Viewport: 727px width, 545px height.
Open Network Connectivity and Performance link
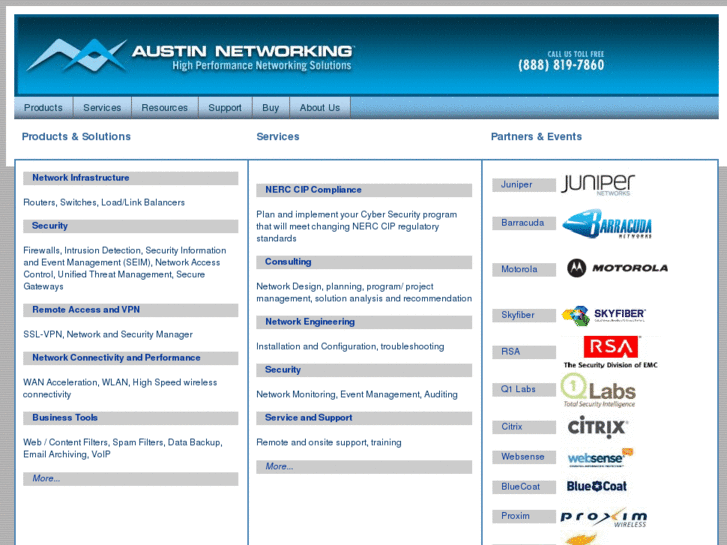131,358
